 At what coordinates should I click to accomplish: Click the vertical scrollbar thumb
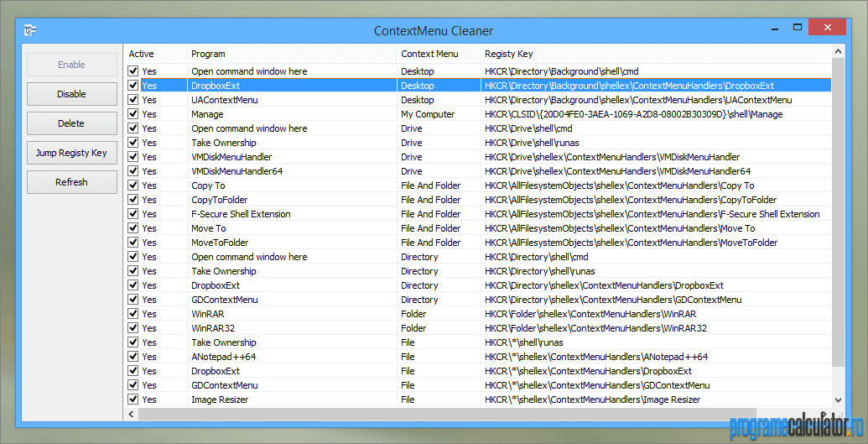coord(838,211)
